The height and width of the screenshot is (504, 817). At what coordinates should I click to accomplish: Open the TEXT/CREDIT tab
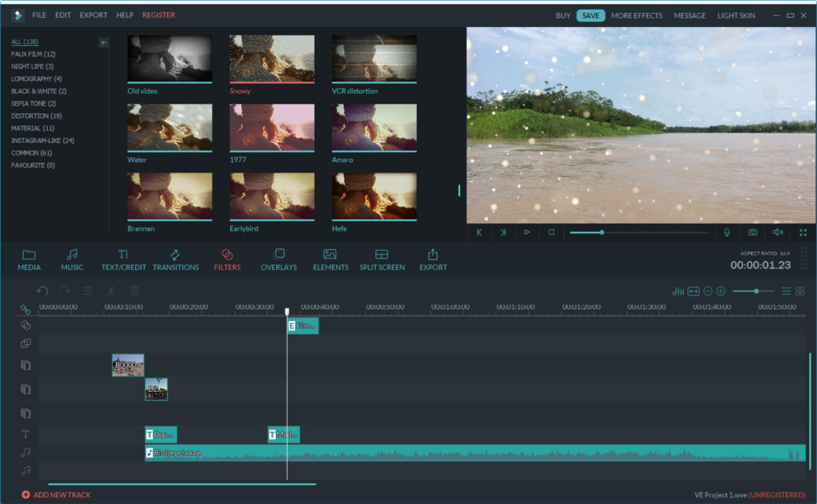click(124, 260)
